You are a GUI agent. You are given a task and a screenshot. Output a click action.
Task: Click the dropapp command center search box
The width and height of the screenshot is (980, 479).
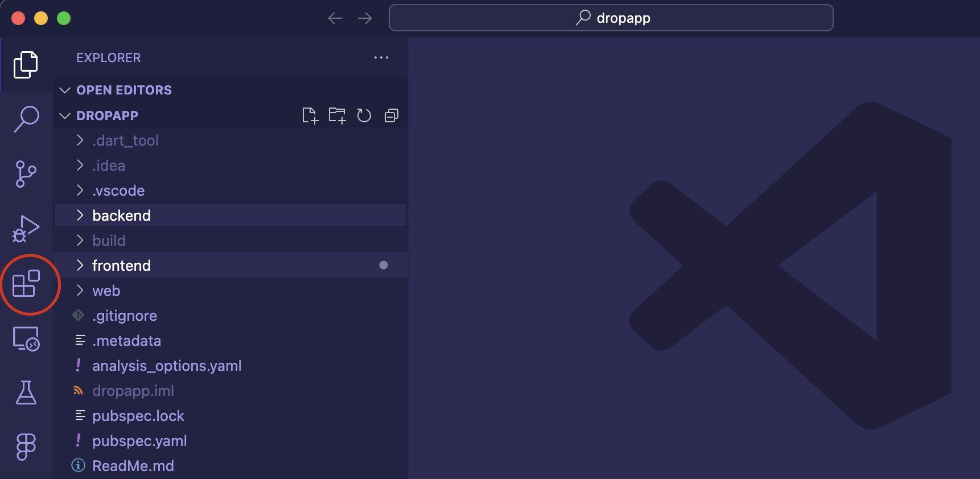pyautogui.click(x=611, y=18)
